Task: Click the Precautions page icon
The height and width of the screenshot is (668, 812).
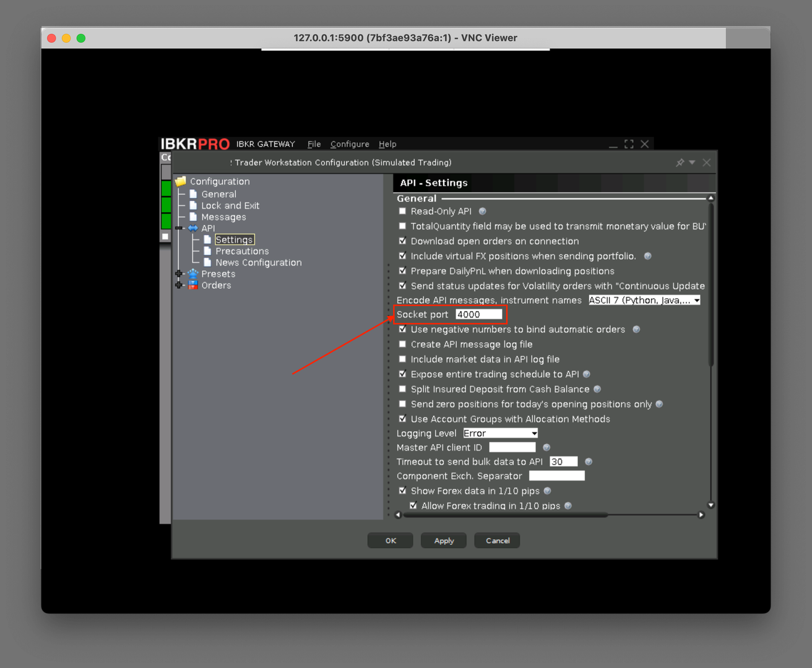Action: pyautogui.click(x=207, y=251)
